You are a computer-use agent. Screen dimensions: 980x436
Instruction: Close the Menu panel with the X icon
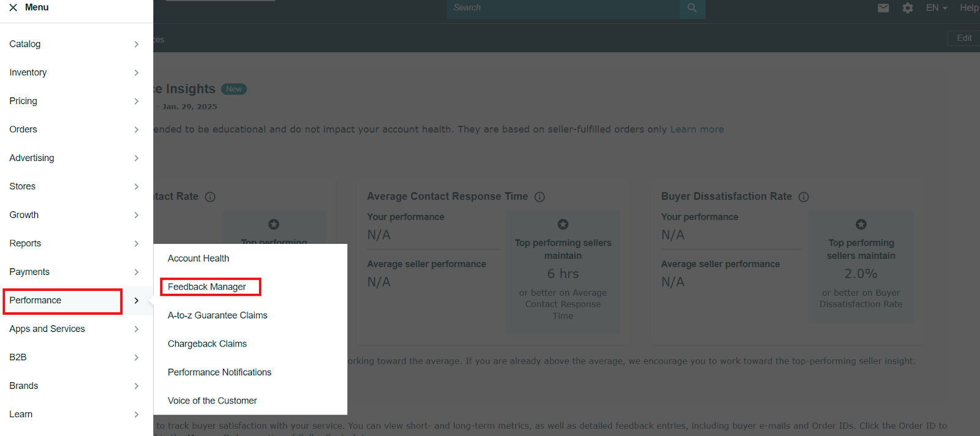[x=13, y=7]
